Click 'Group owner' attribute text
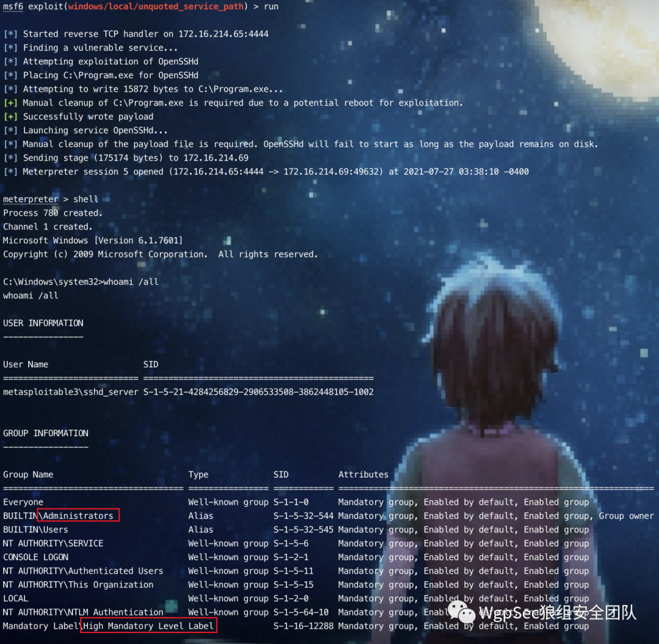The image size is (659, 644). click(x=626, y=517)
